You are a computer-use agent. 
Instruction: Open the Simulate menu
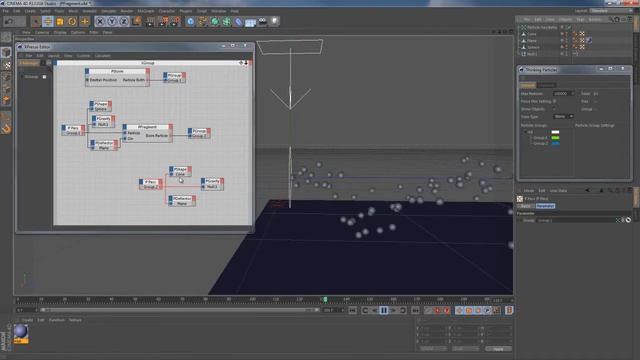108,11
